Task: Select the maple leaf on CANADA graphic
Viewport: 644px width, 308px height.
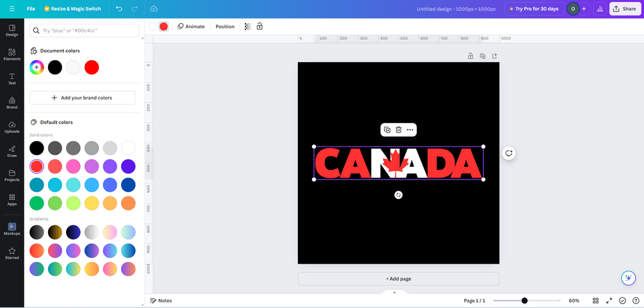Action: [395, 163]
